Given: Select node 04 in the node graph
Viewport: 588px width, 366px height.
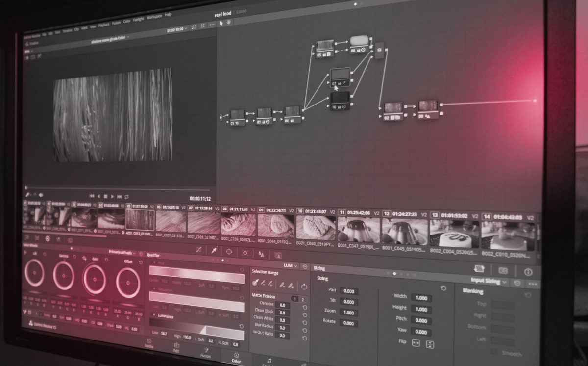Looking at the screenshot, I should coord(293,114).
